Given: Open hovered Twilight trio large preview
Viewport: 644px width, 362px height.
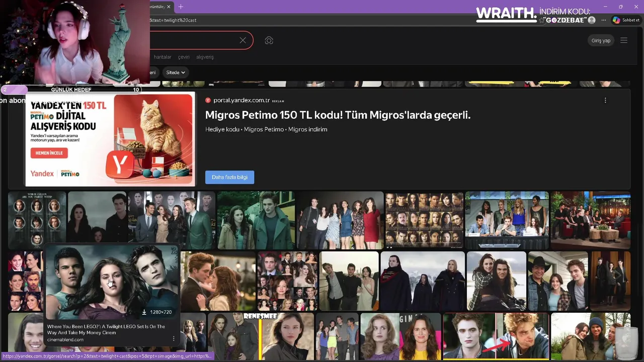Looking at the screenshot, I should click(x=112, y=283).
